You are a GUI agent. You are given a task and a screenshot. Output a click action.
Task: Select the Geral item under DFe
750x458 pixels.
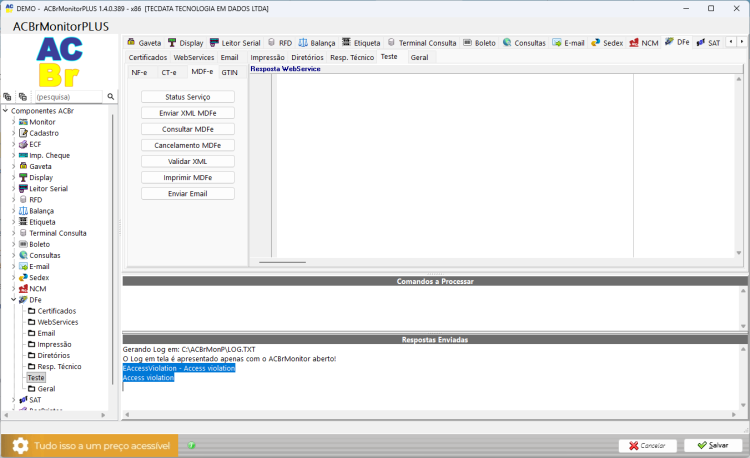coord(46,389)
